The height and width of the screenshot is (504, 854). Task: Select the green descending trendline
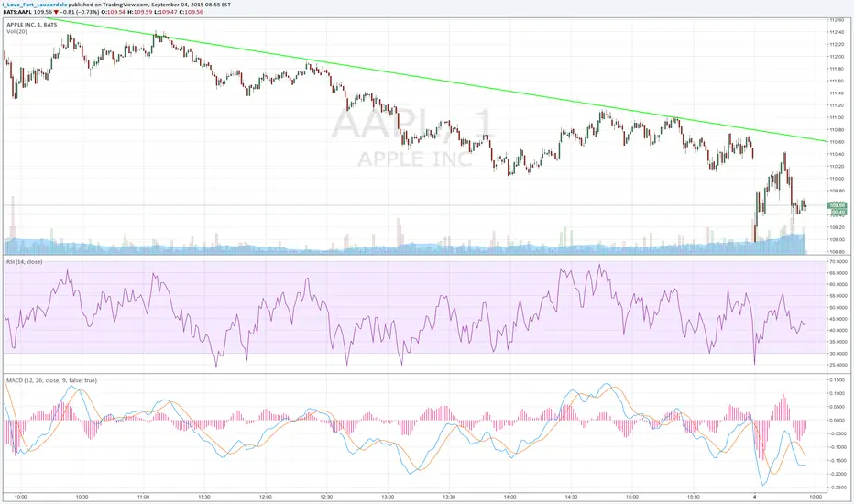pyautogui.click(x=436, y=80)
